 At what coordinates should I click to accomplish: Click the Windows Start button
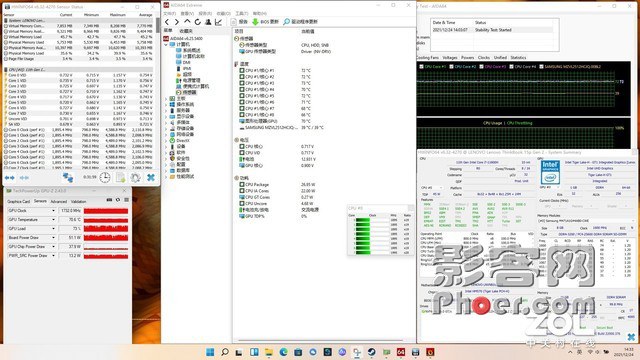click(210, 352)
